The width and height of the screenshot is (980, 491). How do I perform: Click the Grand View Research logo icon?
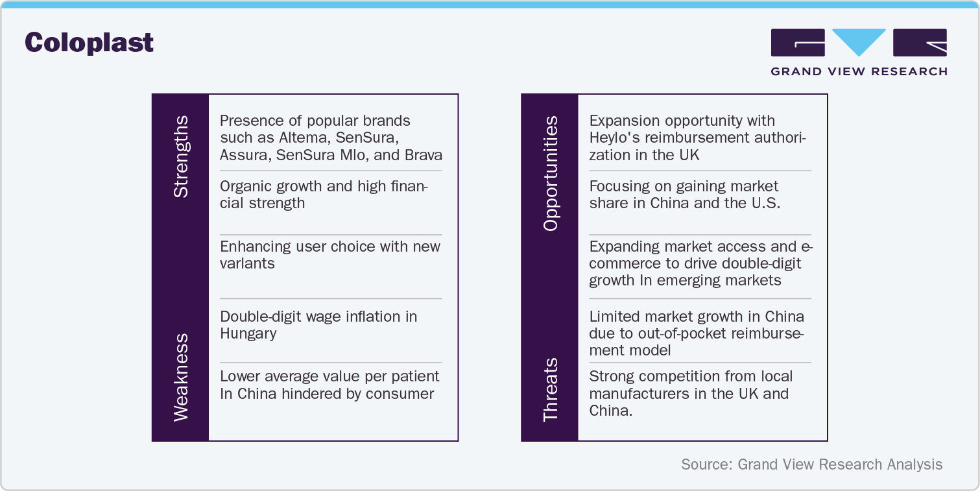(x=797, y=43)
